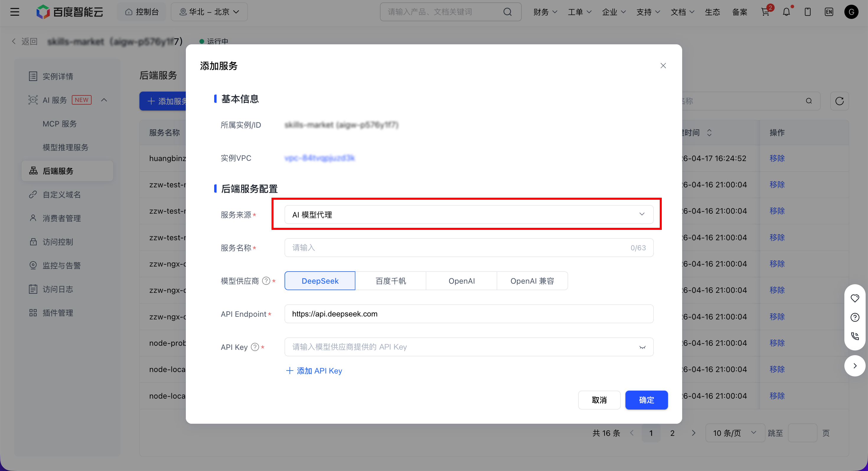Click the 添加服务 button behind dialog
Image resolution: width=868 pixels, height=471 pixels.
click(163, 101)
